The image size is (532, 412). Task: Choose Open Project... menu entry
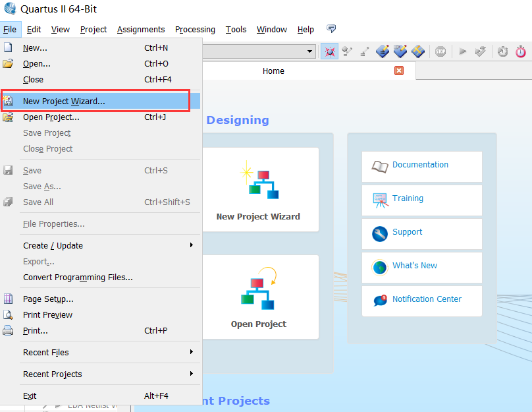coord(101,117)
